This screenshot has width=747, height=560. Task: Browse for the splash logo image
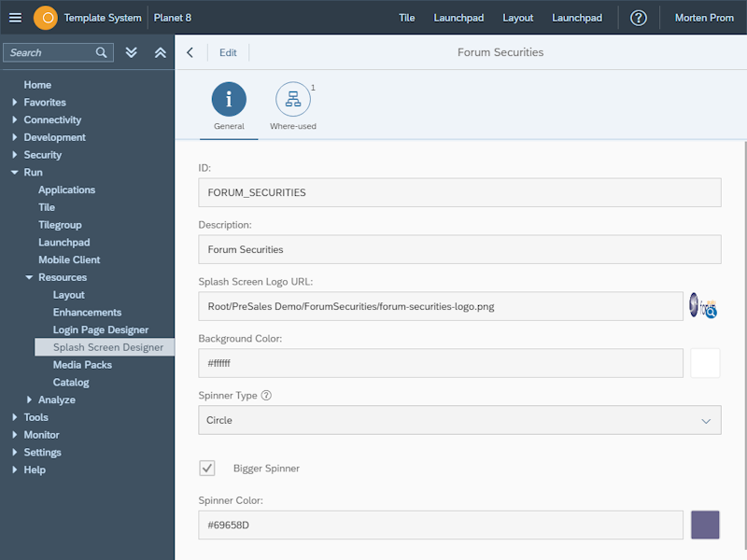tap(703, 306)
